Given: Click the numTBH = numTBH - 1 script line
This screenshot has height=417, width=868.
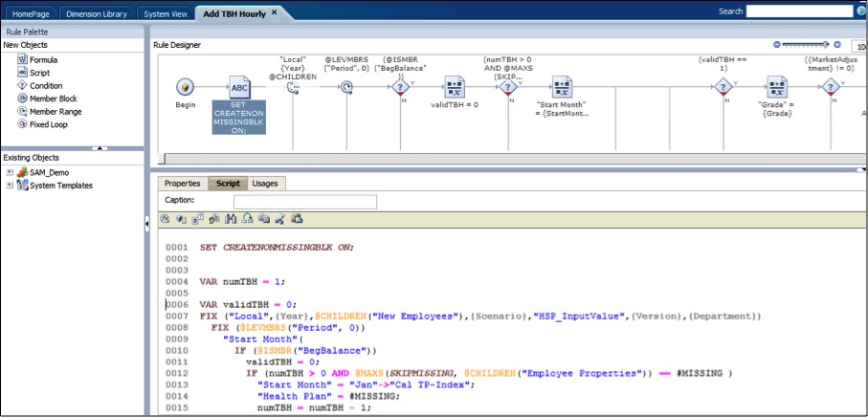Looking at the screenshot, I should [x=314, y=407].
